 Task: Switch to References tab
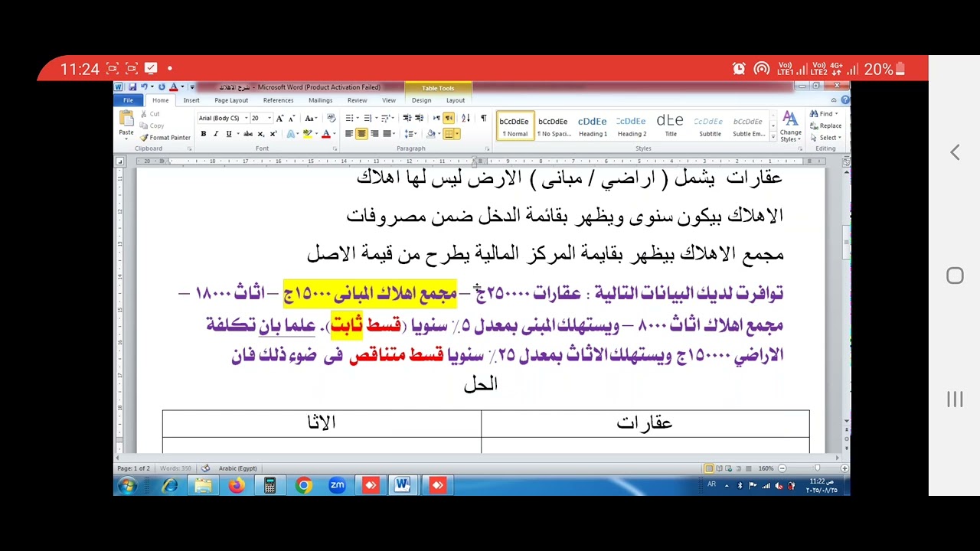coord(278,100)
